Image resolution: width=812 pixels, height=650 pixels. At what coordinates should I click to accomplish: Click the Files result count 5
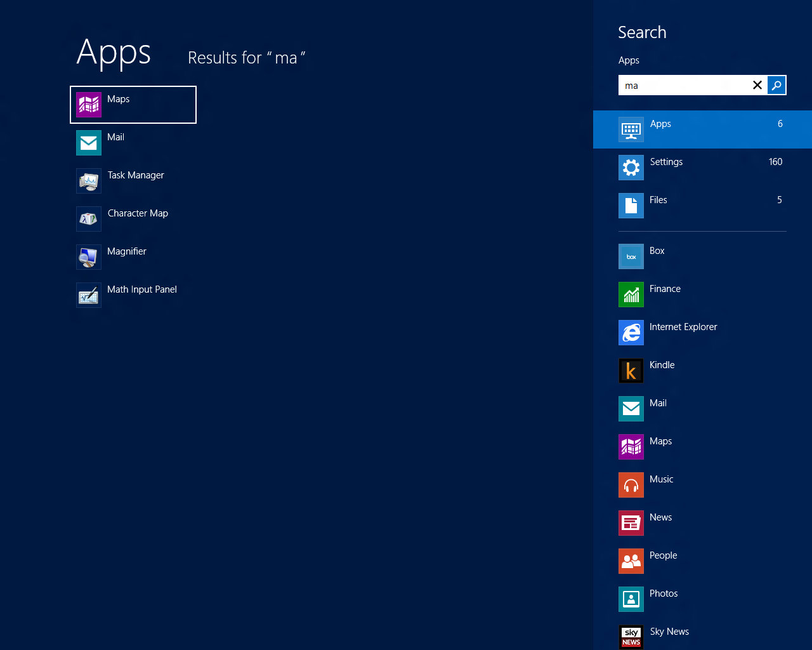pyautogui.click(x=780, y=200)
